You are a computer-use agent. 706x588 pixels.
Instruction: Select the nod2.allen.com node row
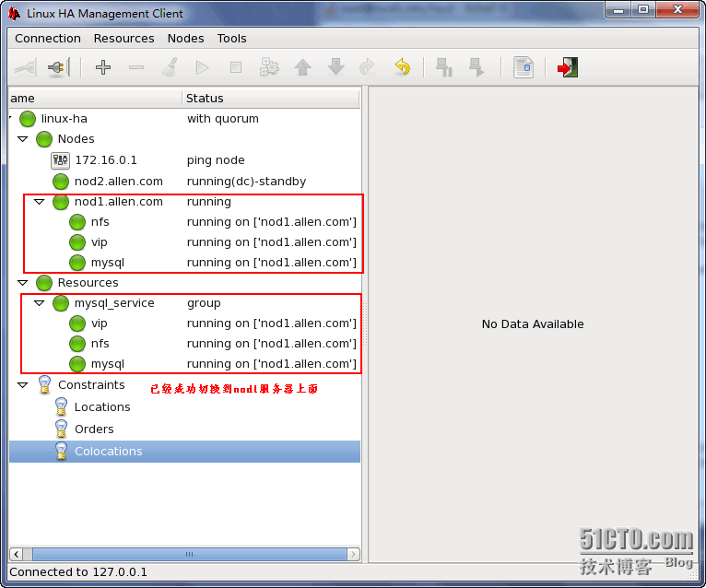point(184,182)
